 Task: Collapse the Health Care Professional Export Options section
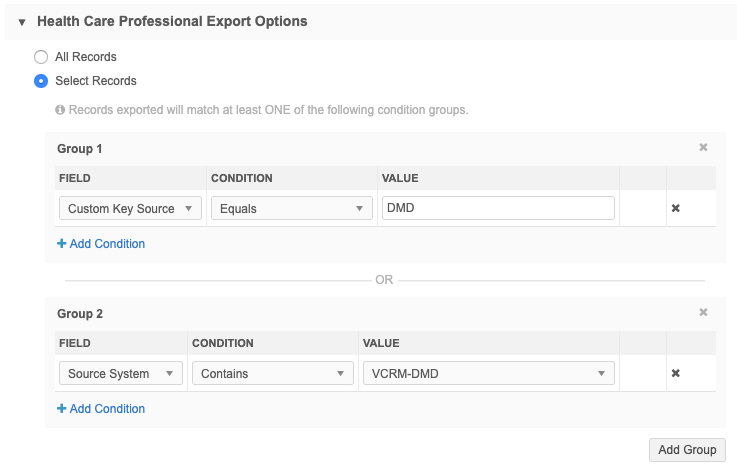tap(22, 21)
